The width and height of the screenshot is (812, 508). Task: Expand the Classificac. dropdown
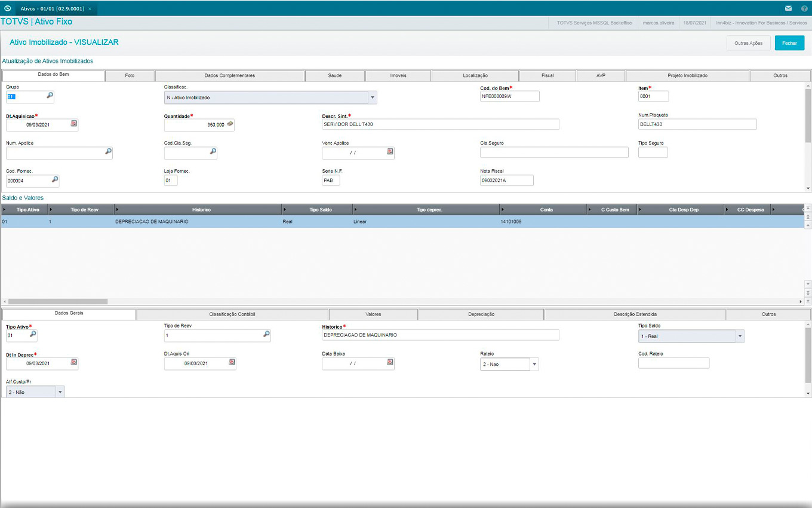373,97
